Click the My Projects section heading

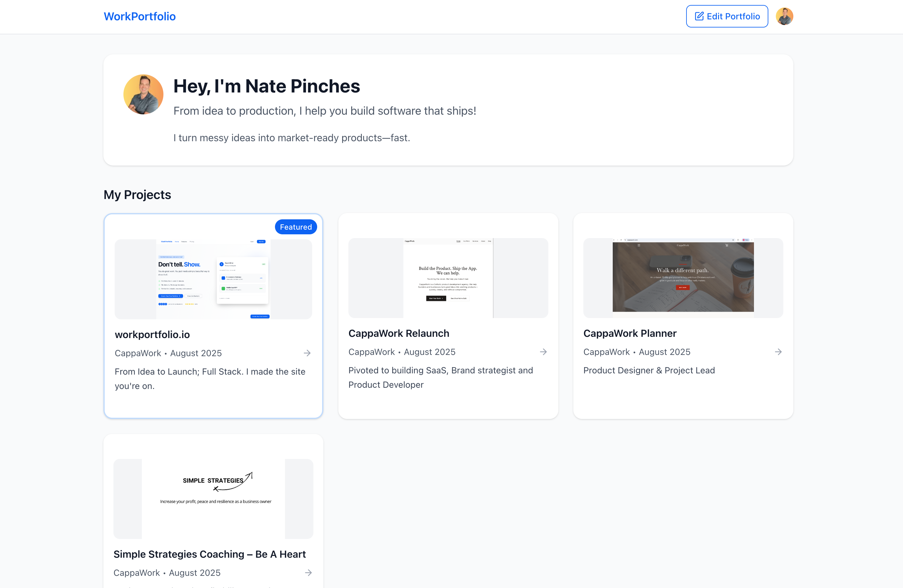click(x=137, y=195)
